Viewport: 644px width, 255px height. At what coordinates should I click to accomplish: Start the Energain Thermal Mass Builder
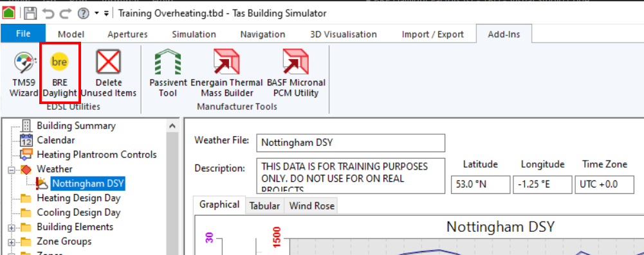pyautogui.click(x=226, y=74)
